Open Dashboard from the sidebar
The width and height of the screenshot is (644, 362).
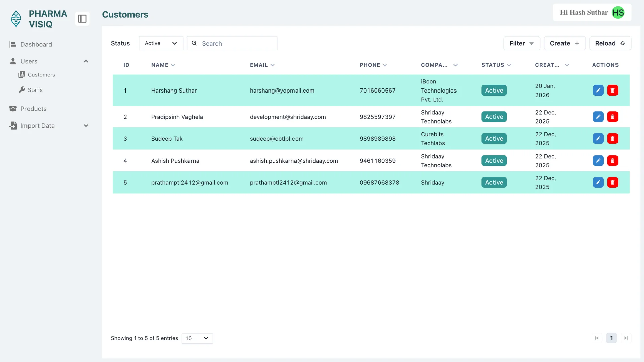tap(36, 44)
